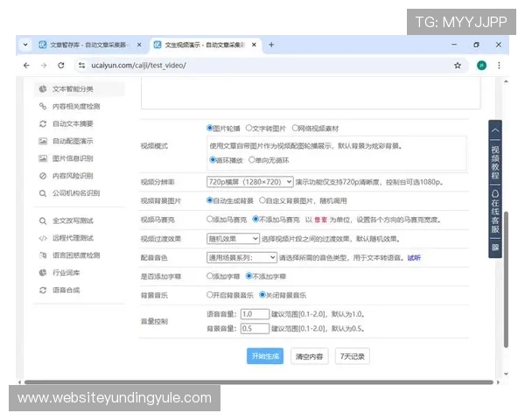This screenshot has height=420, width=525.
Task: Select 不添加字幕 radio option
Action: click(248, 276)
